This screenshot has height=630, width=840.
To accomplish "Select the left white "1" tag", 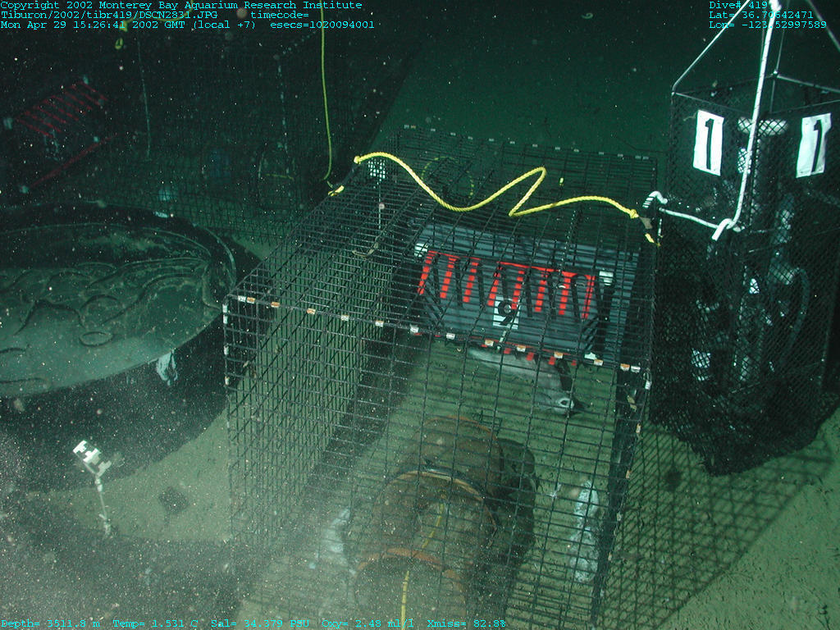I will tap(707, 143).
